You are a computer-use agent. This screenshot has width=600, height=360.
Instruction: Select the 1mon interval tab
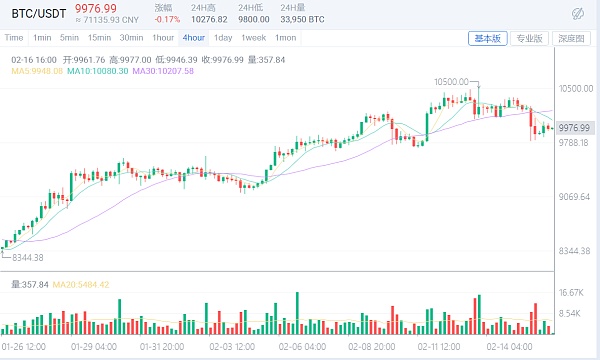point(285,38)
